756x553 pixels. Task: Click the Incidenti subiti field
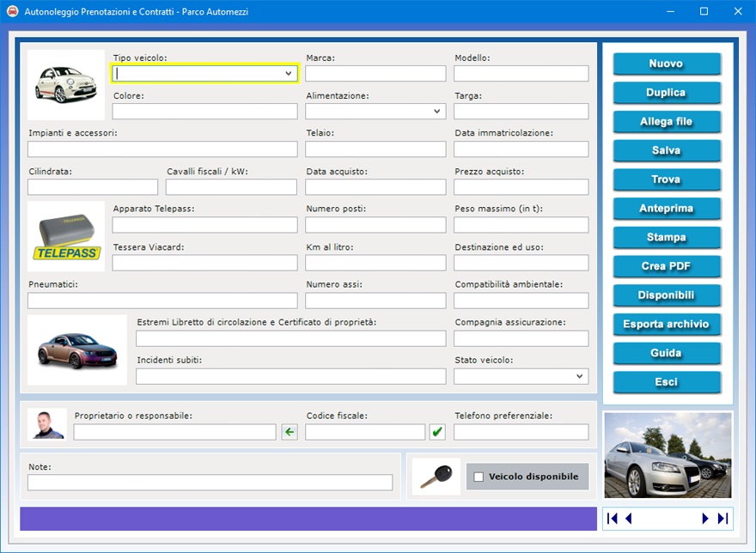pos(290,376)
